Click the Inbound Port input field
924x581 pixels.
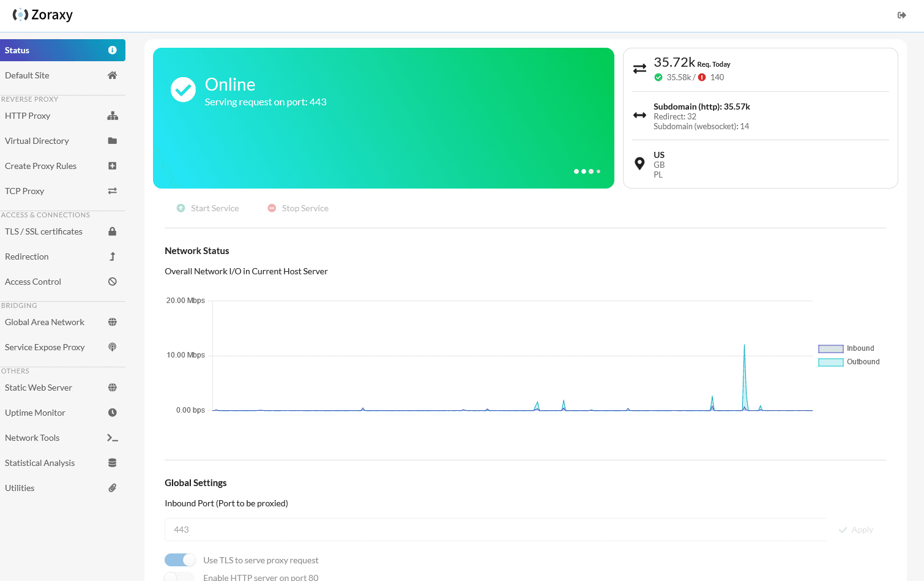point(494,530)
